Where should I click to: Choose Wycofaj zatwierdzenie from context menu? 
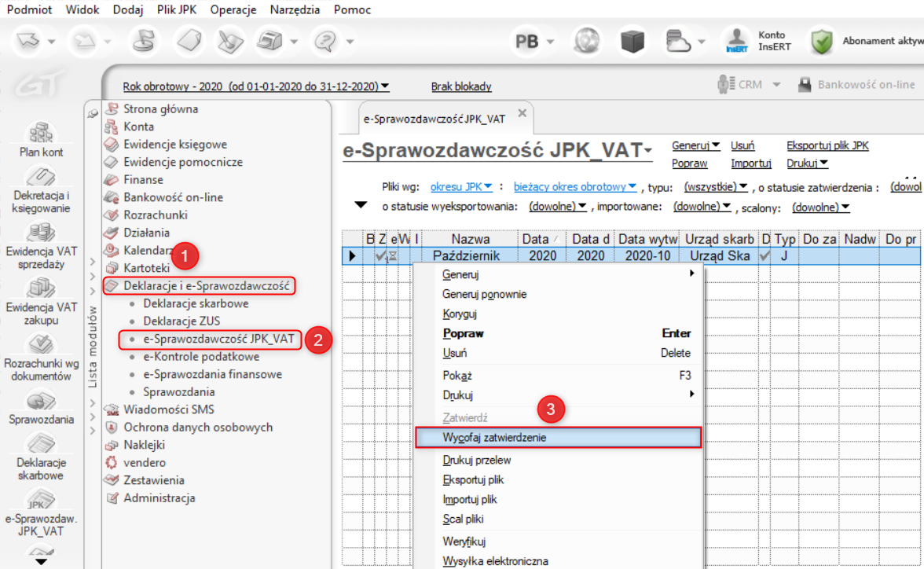click(x=558, y=438)
